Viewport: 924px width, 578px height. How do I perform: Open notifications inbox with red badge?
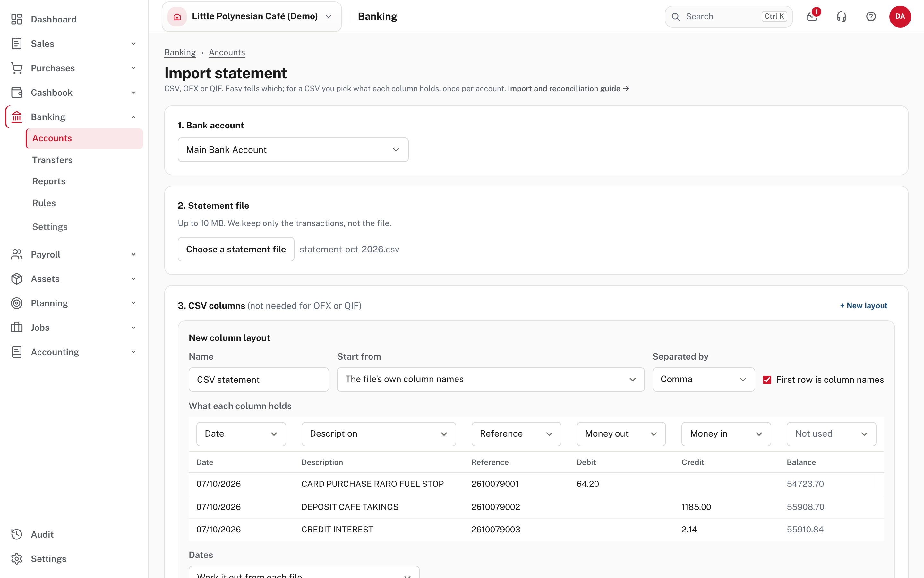pos(812,16)
